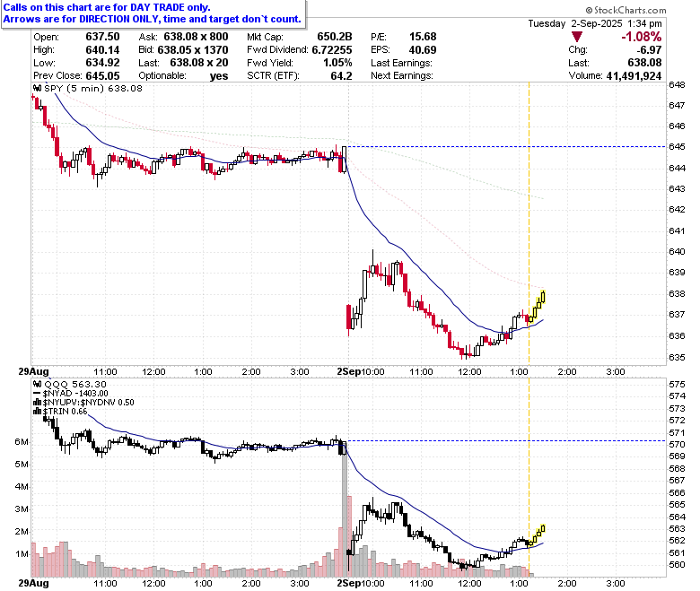Click the $NYUPV:$NYDNV histogram legend icon
The height and width of the screenshot is (591, 700).
pos(38,403)
